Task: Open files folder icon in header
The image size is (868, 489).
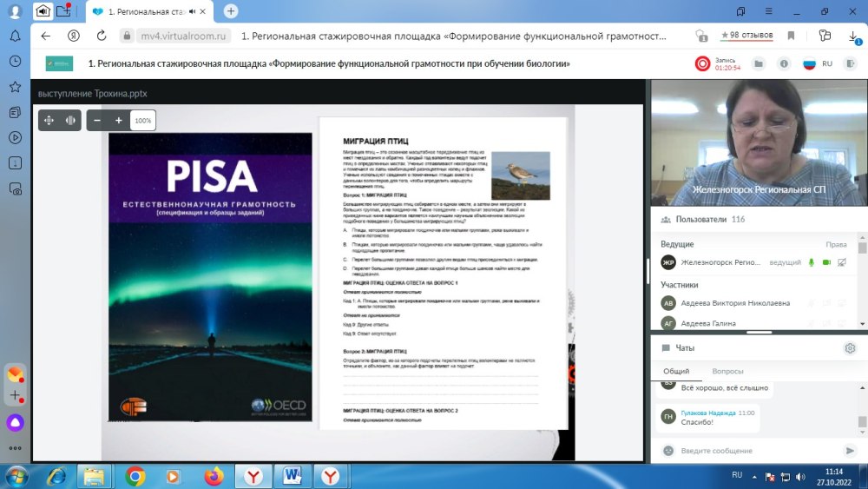Action: [759, 63]
